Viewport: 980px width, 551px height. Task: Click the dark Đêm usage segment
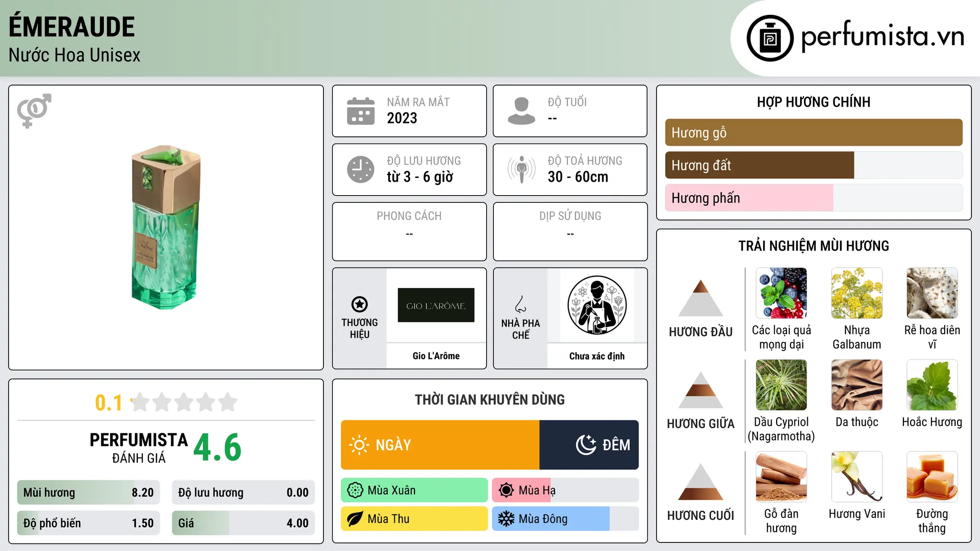tap(589, 445)
